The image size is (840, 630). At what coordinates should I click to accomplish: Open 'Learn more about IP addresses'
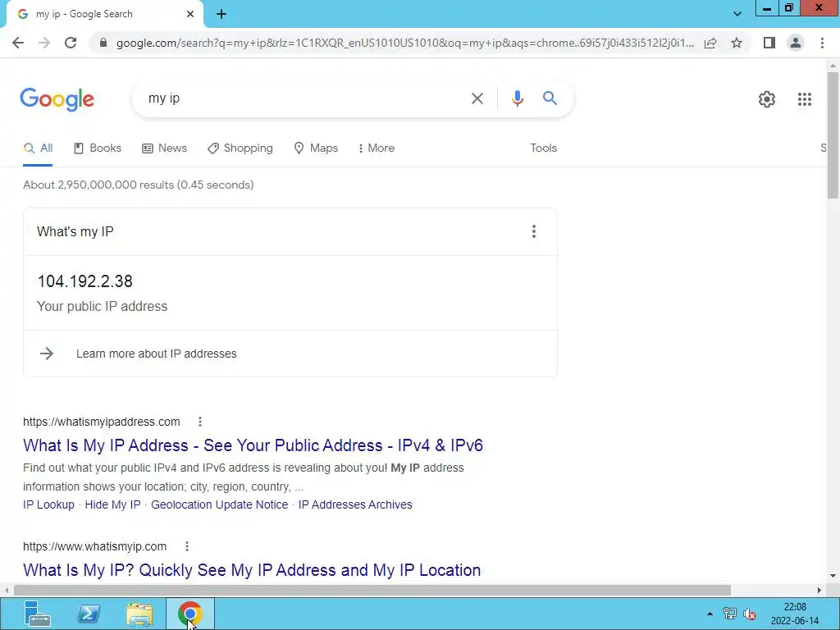pos(157,354)
